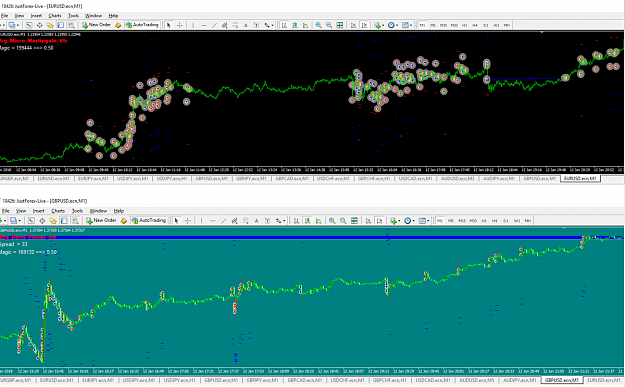Screen dimensions: 625x387
Task: Switch to the USDCAD.ecn,M1 tab in the EURUSD window
Action: click(415, 179)
